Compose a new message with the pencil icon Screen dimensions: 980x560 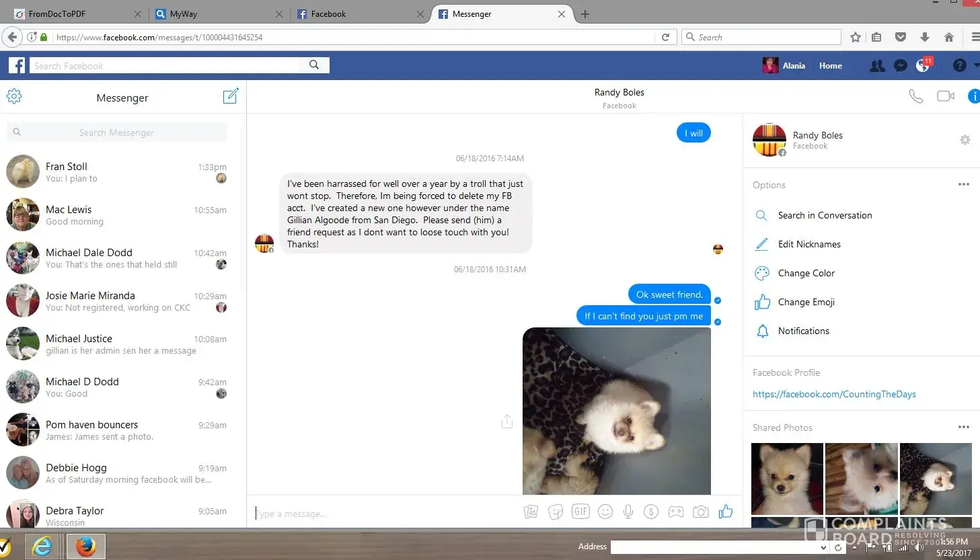(x=231, y=96)
